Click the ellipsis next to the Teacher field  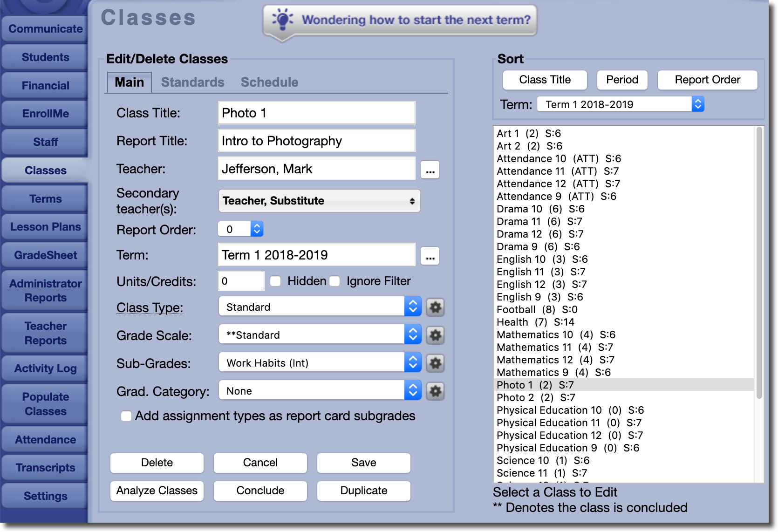tap(430, 169)
